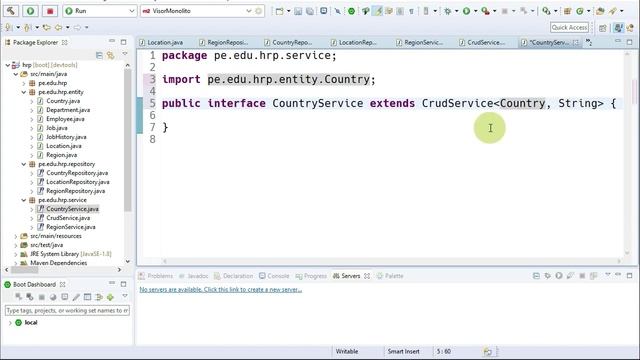Open the Palette view tab
This screenshot has width=640, height=360.
[x=390, y=276]
